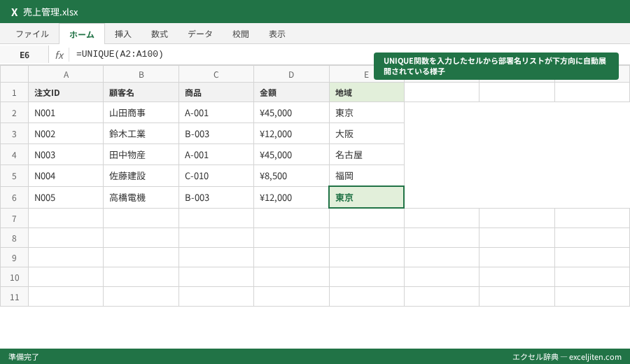Image resolution: width=630 pixels, height=364 pixels.
Task: Click the 名古屋 region cell
Action: click(x=366, y=155)
